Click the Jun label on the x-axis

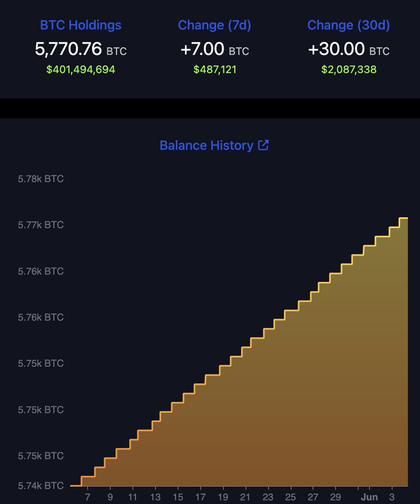coord(369,497)
